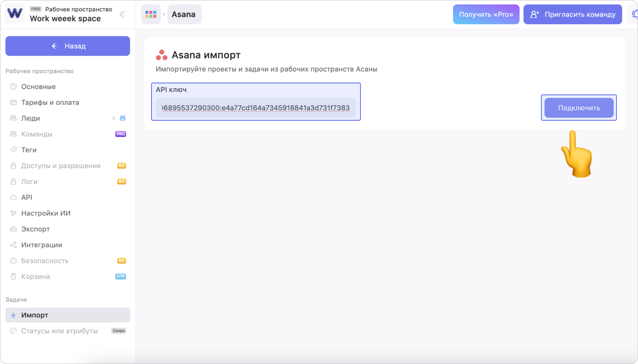Click the Получить «Pro» button

(486, 14)
